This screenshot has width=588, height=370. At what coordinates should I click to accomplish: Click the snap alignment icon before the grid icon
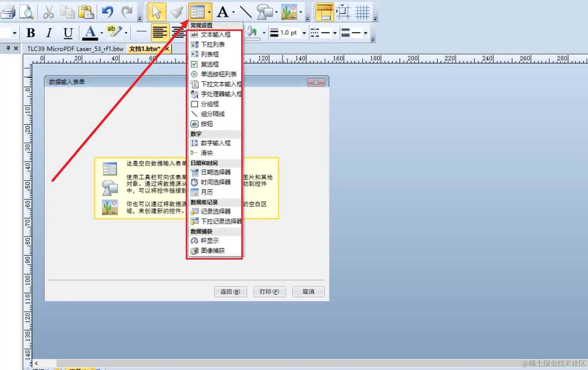pyautogui.click(x=343, y=12)
